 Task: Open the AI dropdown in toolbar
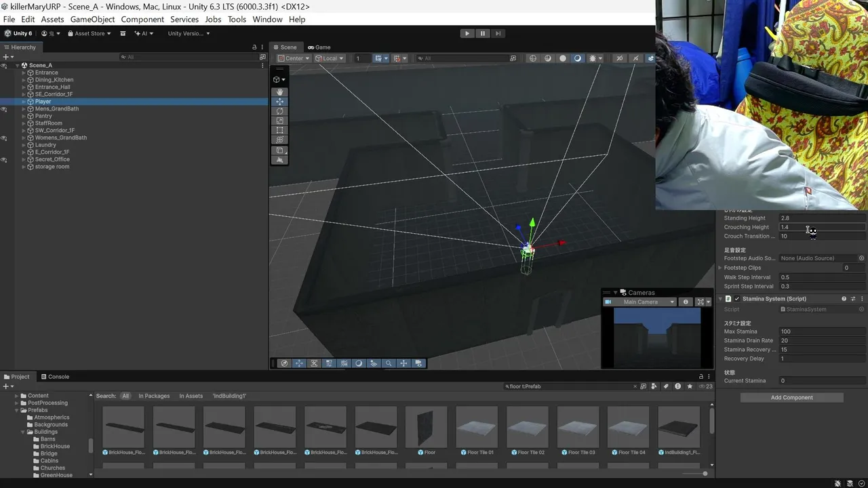144,33
